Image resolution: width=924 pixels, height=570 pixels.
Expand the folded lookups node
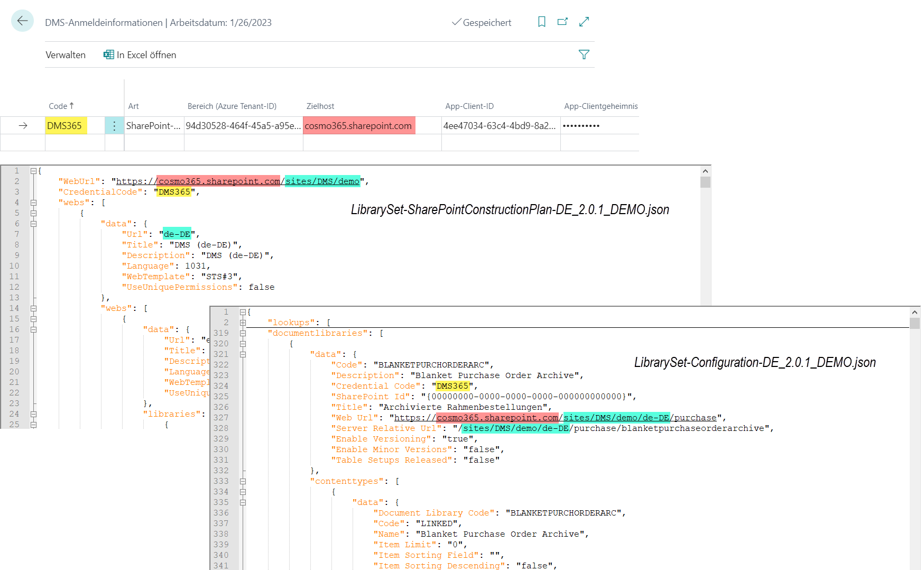(243, 323)
